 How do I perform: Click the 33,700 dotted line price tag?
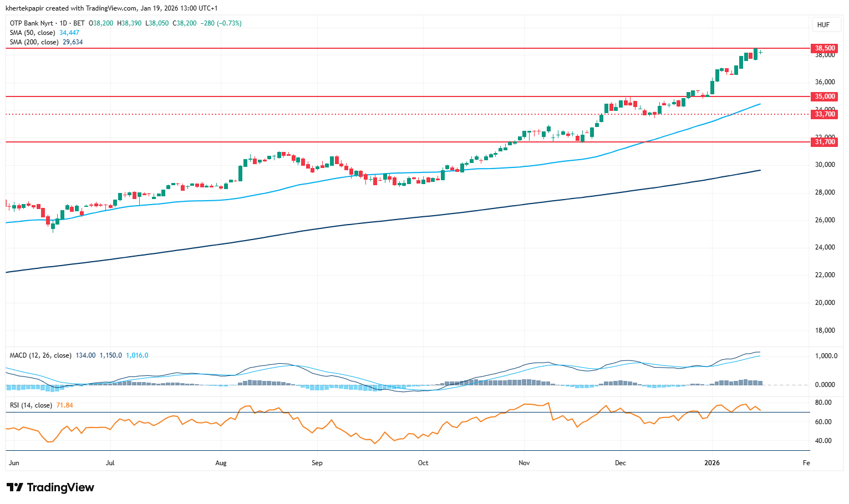coord(825,114)
